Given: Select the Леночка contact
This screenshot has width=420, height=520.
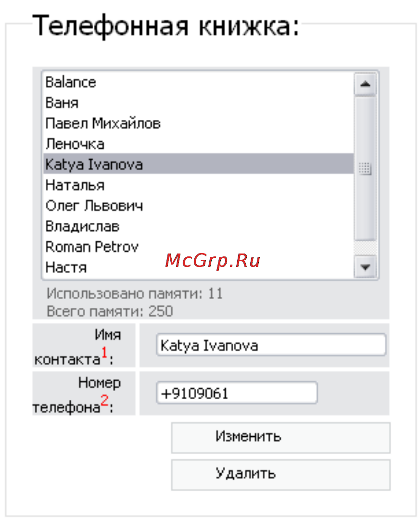Looking at the screenshot, I should [198, 144].
